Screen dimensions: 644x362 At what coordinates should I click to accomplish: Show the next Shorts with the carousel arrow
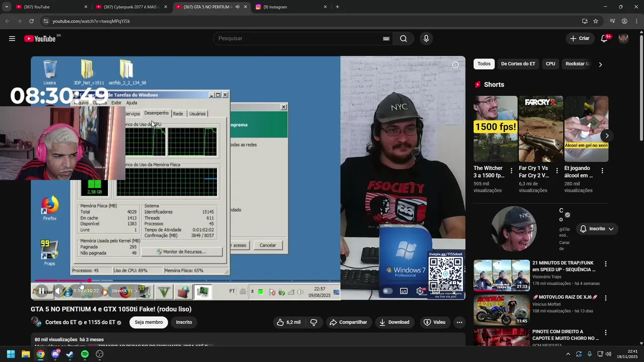tap(607, 136)
